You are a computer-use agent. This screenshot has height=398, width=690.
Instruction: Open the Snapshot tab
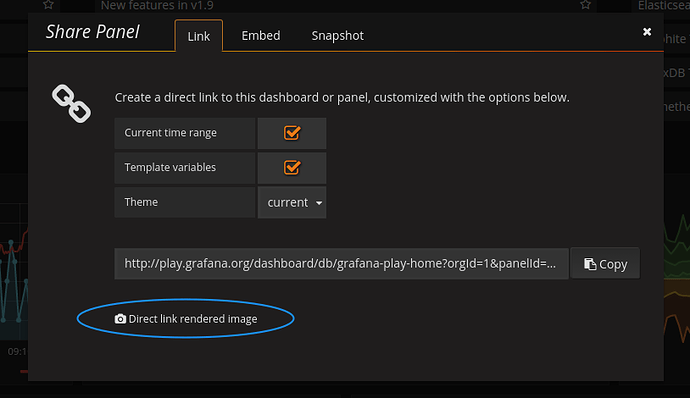tap(338, 36)
